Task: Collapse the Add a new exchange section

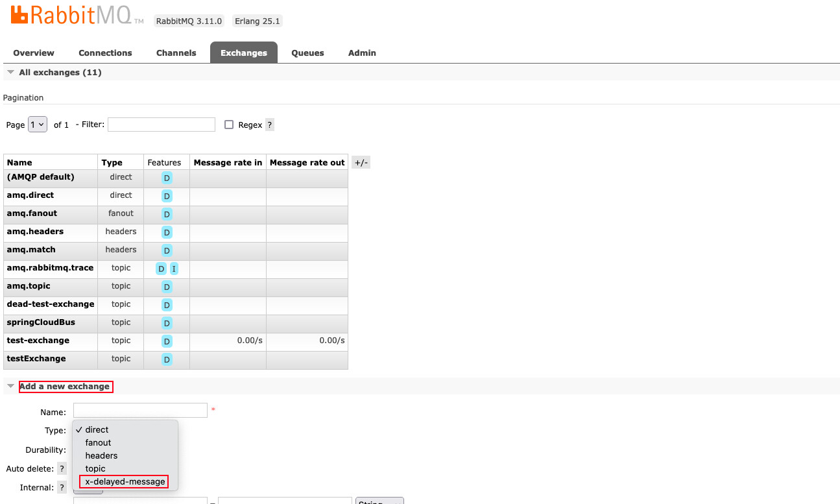Action: tap(64, 387)
